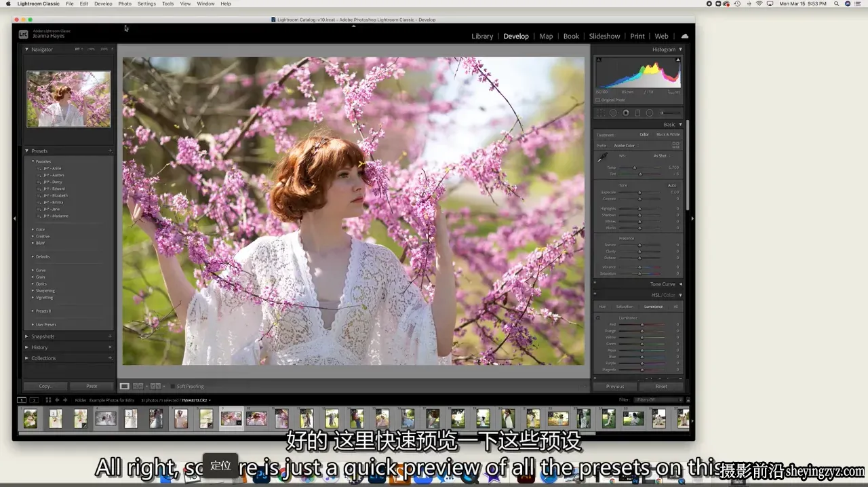868x487 pixels.
Task: Select the White Balance eyedropper tool
Action: click(x=601, y=157)
